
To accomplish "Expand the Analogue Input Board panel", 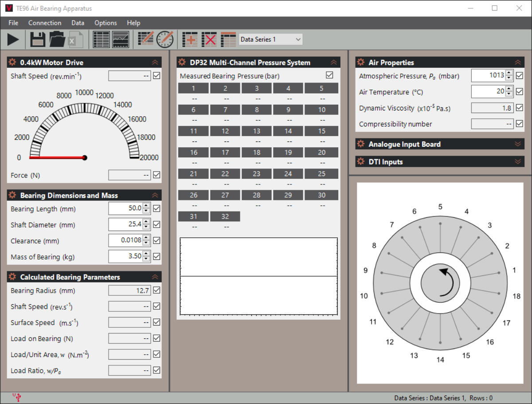I will [x=517, y=144].
